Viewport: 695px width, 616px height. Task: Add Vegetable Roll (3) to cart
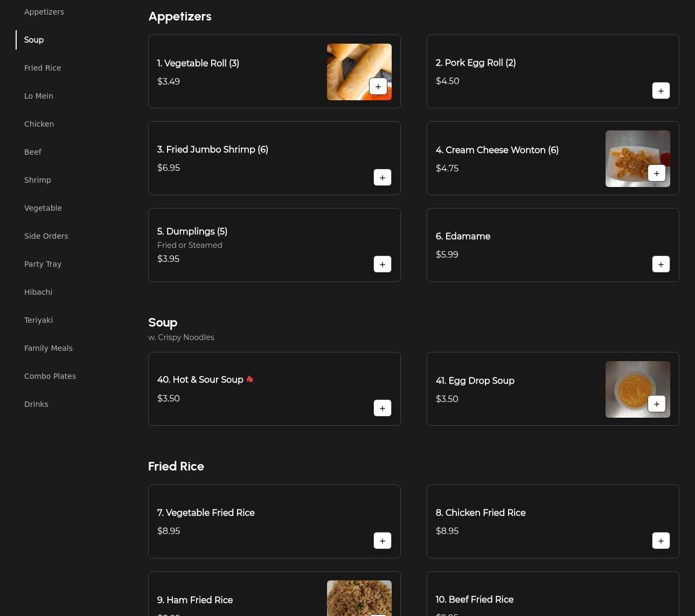point(378,87)
